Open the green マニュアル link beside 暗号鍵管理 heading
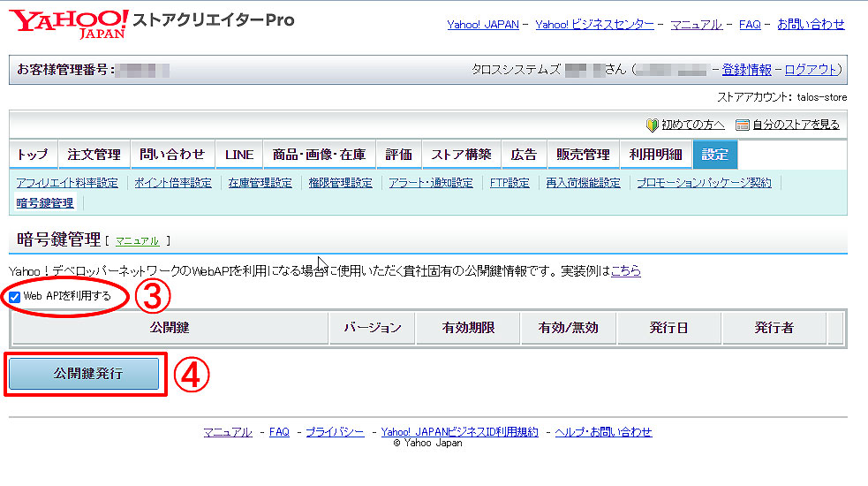 pos(137,241)
